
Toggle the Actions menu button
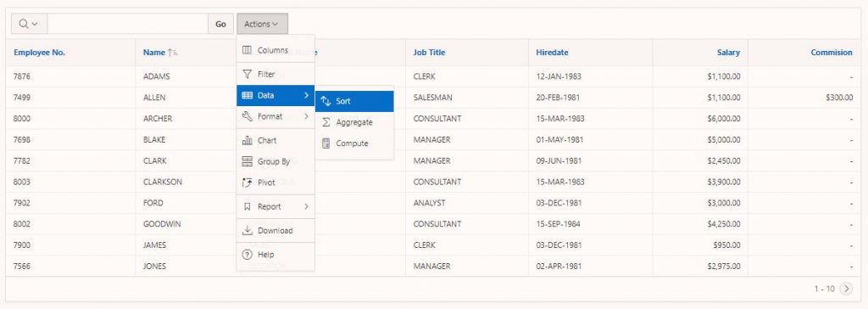(x=262, y=24)
